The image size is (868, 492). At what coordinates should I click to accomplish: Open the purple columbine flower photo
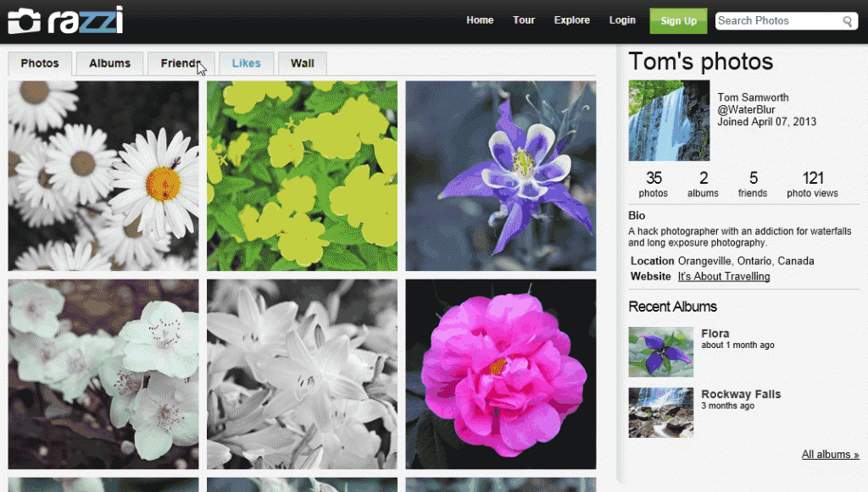[500, 175]
